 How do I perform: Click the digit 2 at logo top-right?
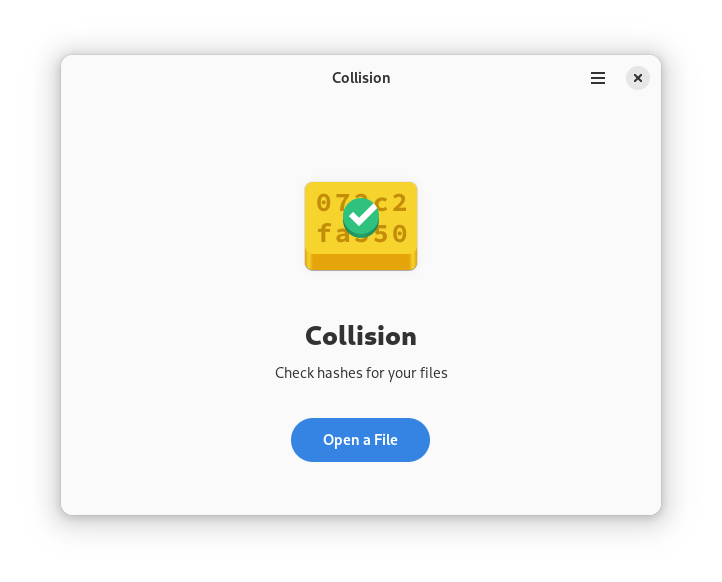coord(399,203)
